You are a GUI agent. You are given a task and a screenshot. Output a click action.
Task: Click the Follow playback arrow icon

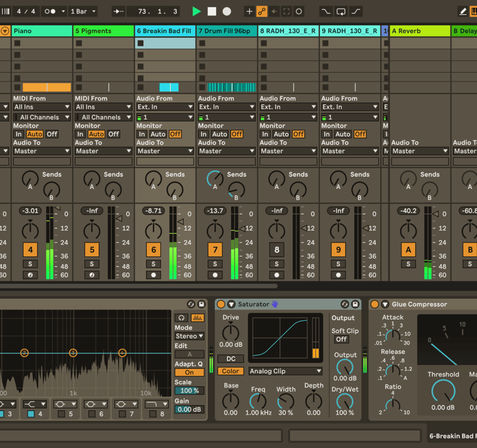119,12
